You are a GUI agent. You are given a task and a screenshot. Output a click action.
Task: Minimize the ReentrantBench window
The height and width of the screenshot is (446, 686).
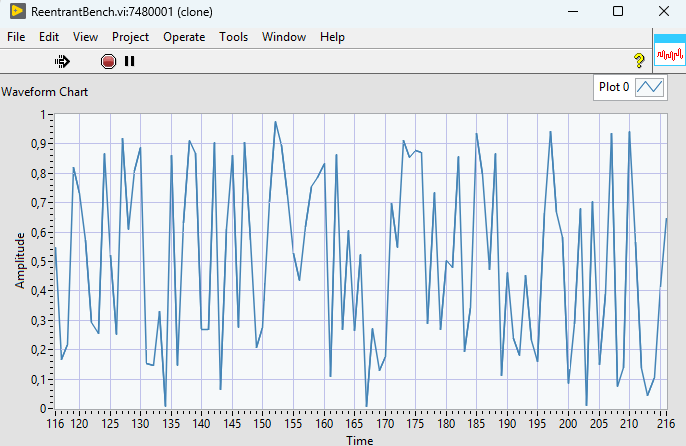pyautogui.click(x=573, y=11)
